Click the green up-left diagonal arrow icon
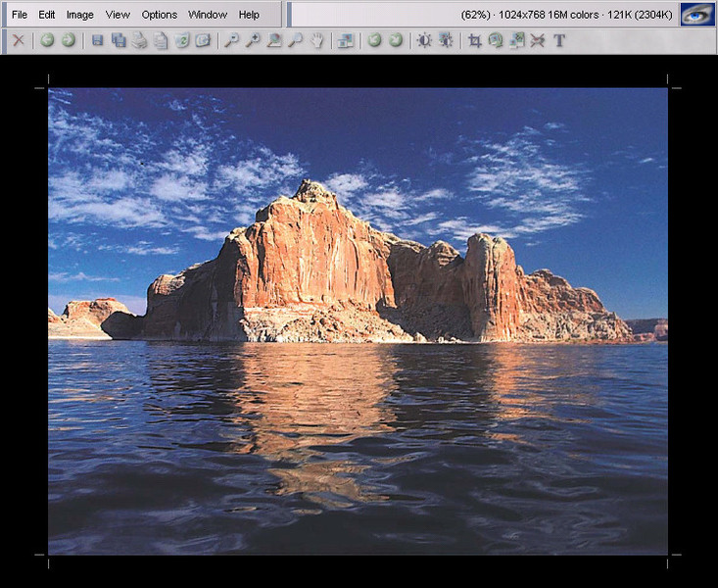Image resolution: width=718 pixels, height=588 pixels. pos(374,40)
